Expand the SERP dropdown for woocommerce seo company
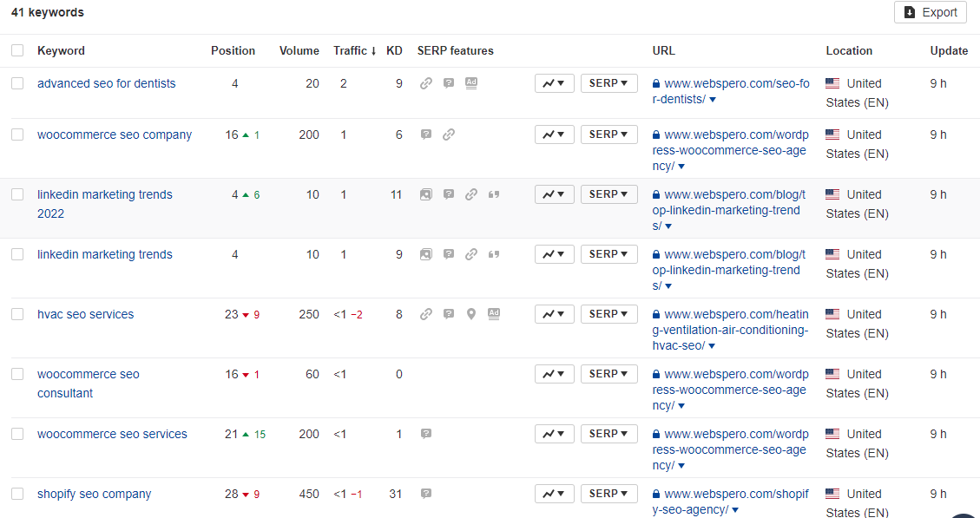 coord(608,134)
